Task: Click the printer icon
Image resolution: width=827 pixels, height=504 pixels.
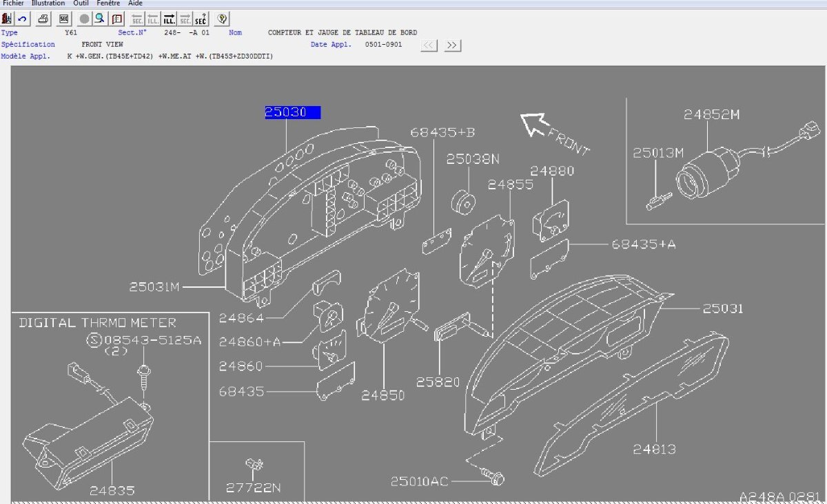Action: [x=43, y=19]
